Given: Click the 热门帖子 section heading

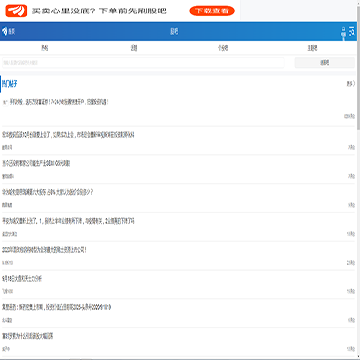Looking at the screenshot, I should [10, 84].
